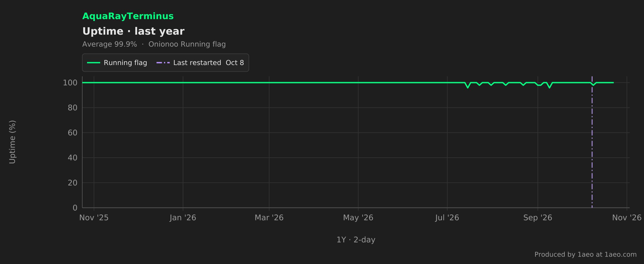
Task: Click the 'Onionoo Running flag' subtitle text
Action: (x=187, y=44)
